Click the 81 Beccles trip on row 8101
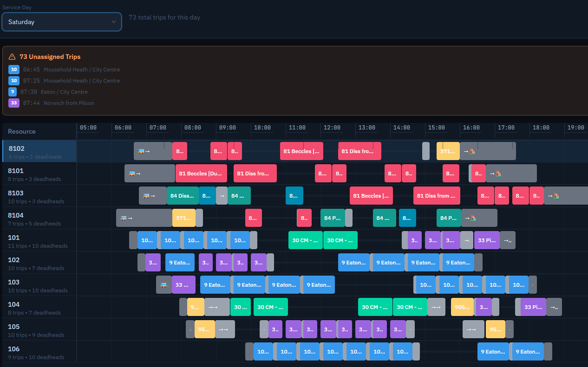 (201, 174)
